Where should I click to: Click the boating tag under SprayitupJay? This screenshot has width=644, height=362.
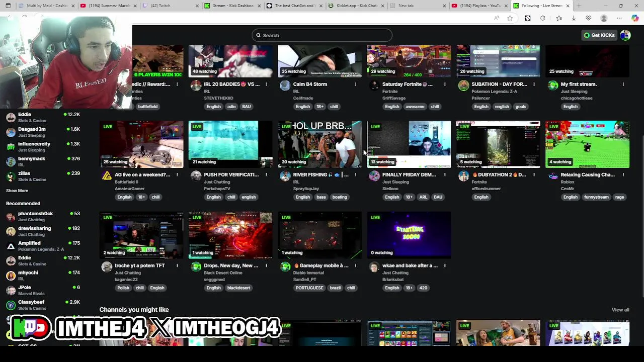coord(340,197)
